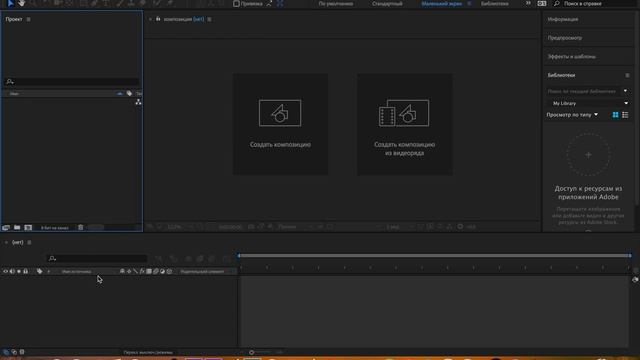Switch library to list view
This screenshot has width=640, height=360.
[x=625, y=115]
